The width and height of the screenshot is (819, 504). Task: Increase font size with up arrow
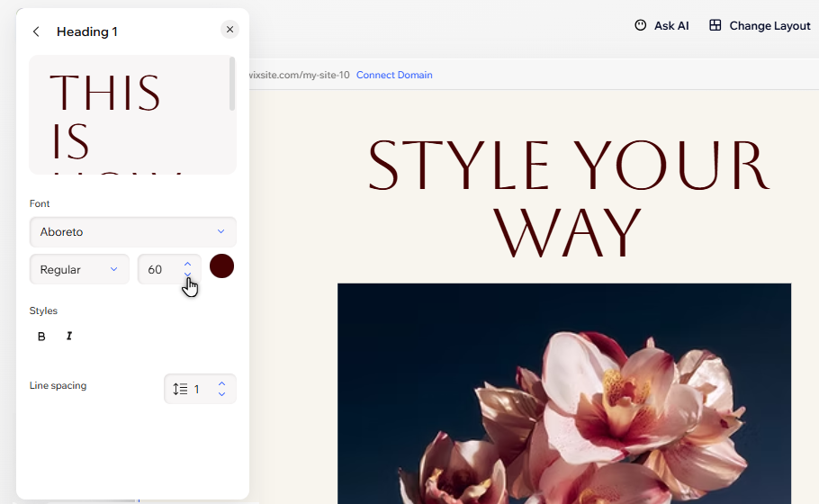pyautogui.click(x=187, y=264)
